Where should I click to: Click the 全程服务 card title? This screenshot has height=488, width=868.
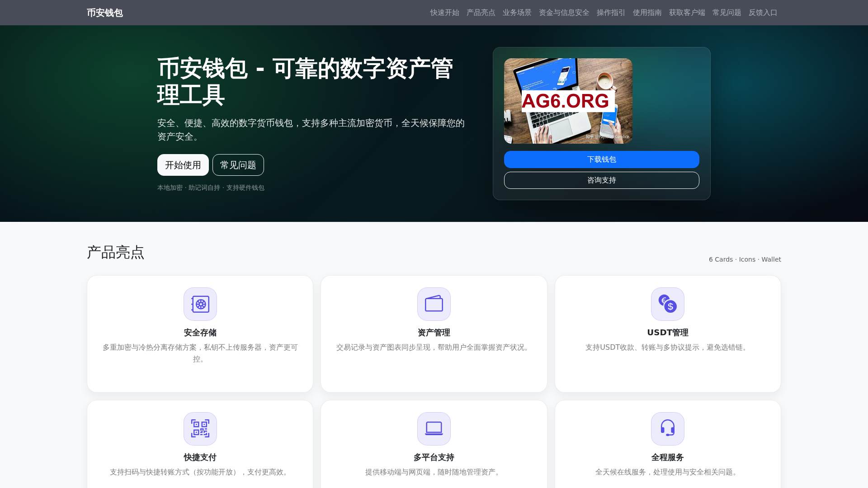pyautogui.click(x=668, y=457)
